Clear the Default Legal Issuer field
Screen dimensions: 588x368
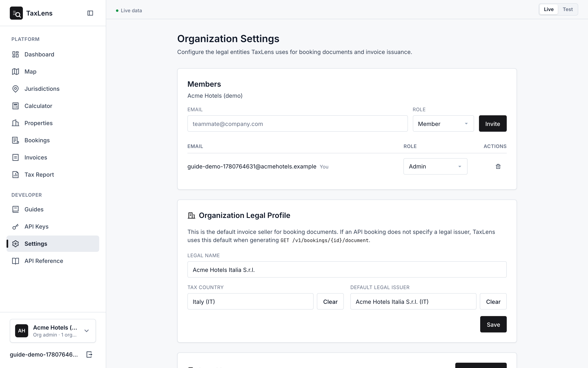tap(493, 302)
